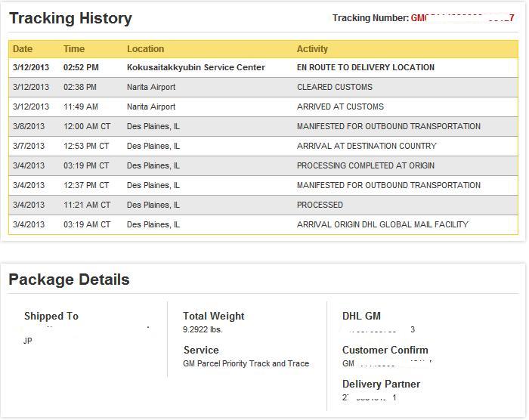Screen dimensions: 529x420
Task: Click the ARRIVAL AT DESTINATION COUNTRY row
Action: pos(367,146)
